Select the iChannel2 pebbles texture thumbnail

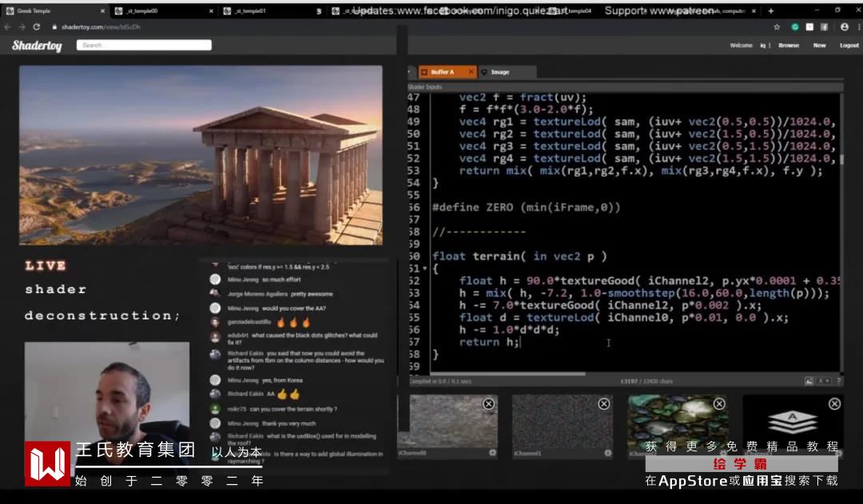click(678, 421)
